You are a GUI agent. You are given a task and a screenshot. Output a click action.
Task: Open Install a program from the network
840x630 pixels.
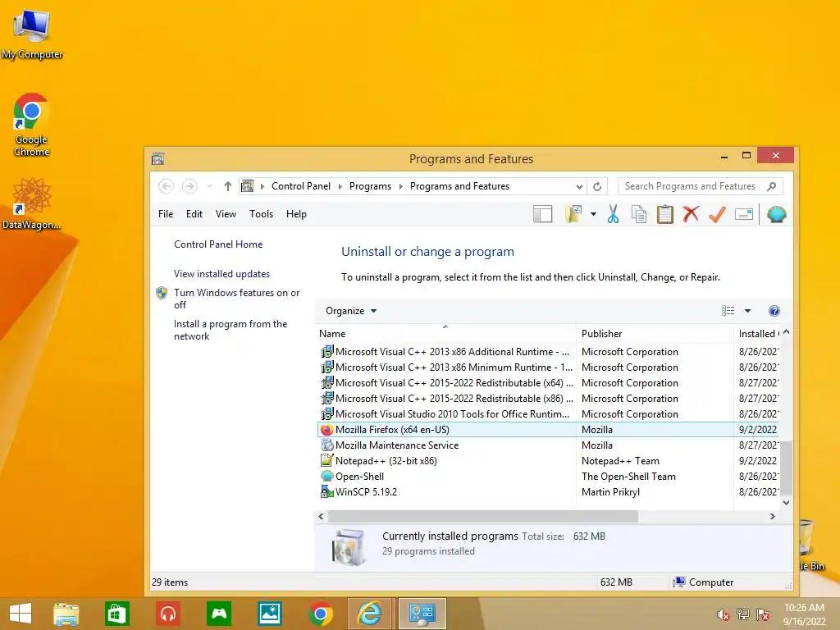pyautogui.click(x=231, y=330)
